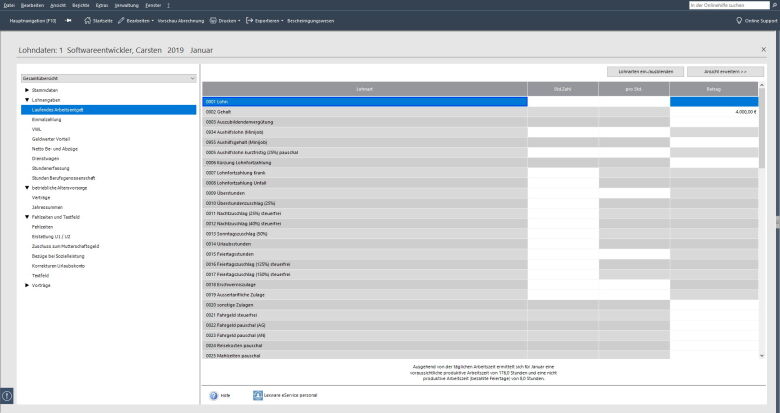The height and width of the screenshot is (413, 780).
Task: Click the alert icon in bottom-left corner
Action: [x=7, y=395]
